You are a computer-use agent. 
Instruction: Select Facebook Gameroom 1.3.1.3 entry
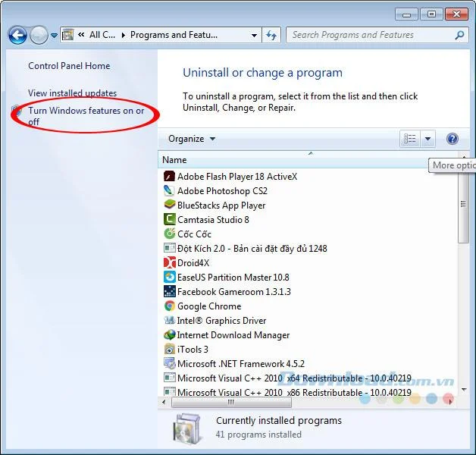click(234, 292)
